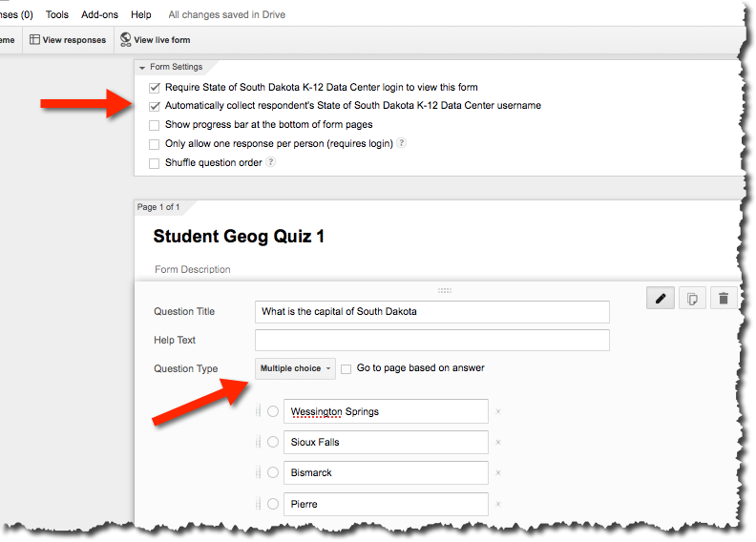Click the View responses button
Image resolution: width=756 pixels, height=542 pixels.
(x=68, y=39)
